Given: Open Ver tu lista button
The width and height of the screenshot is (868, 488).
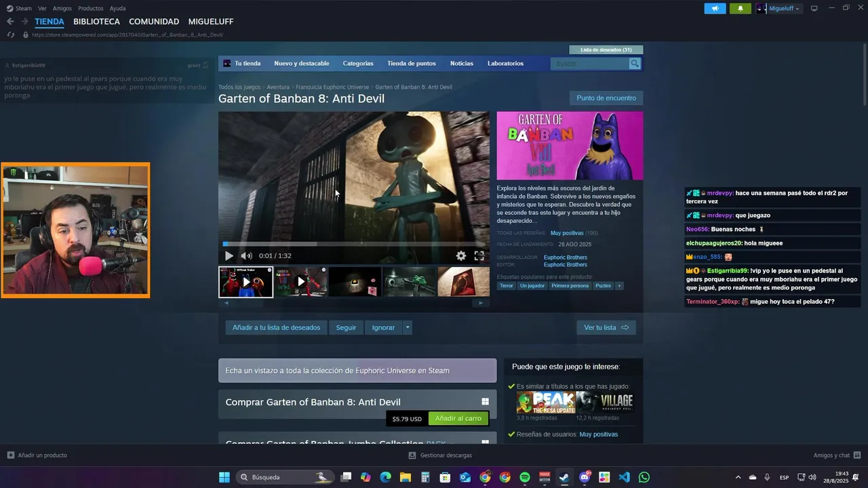Looking at the screenshot, I should click(x=606, y=327).
